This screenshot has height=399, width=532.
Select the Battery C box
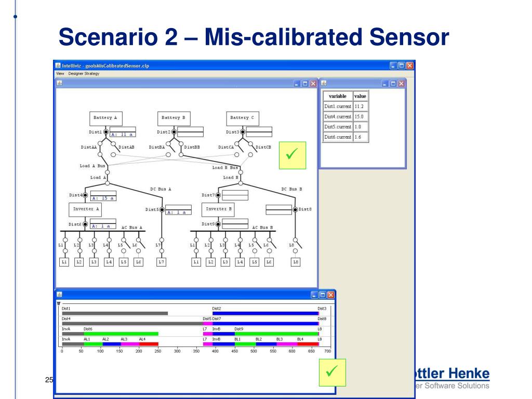pyautogui.click(x=242, y=118)
